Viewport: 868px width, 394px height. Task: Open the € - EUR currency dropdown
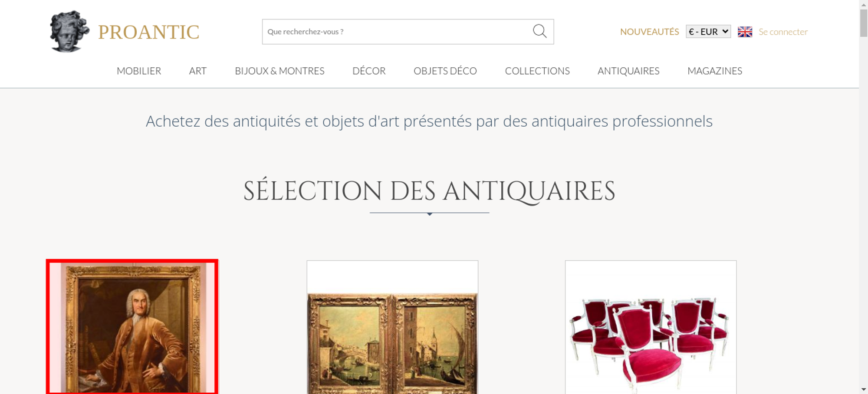pos(708,32)
